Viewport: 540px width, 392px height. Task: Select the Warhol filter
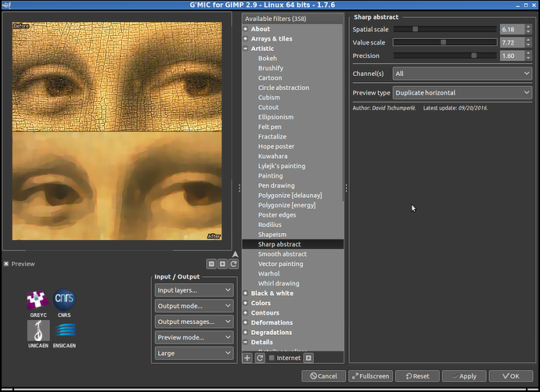[269, 274]
